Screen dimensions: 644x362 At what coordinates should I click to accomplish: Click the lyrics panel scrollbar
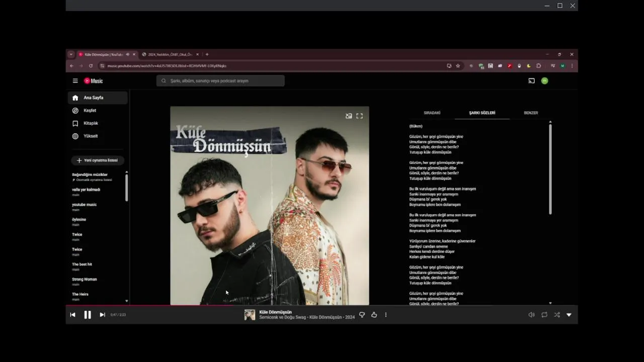pos(550,169)
